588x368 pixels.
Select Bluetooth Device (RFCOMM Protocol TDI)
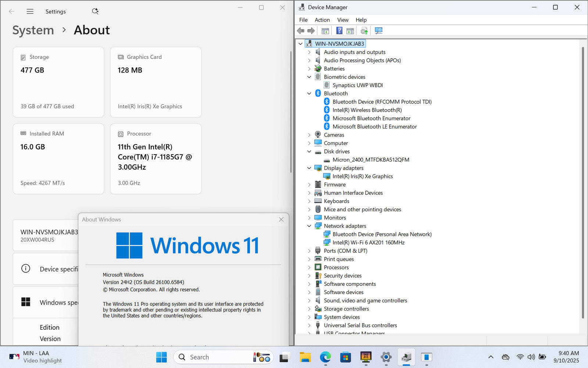pos(382,102)
